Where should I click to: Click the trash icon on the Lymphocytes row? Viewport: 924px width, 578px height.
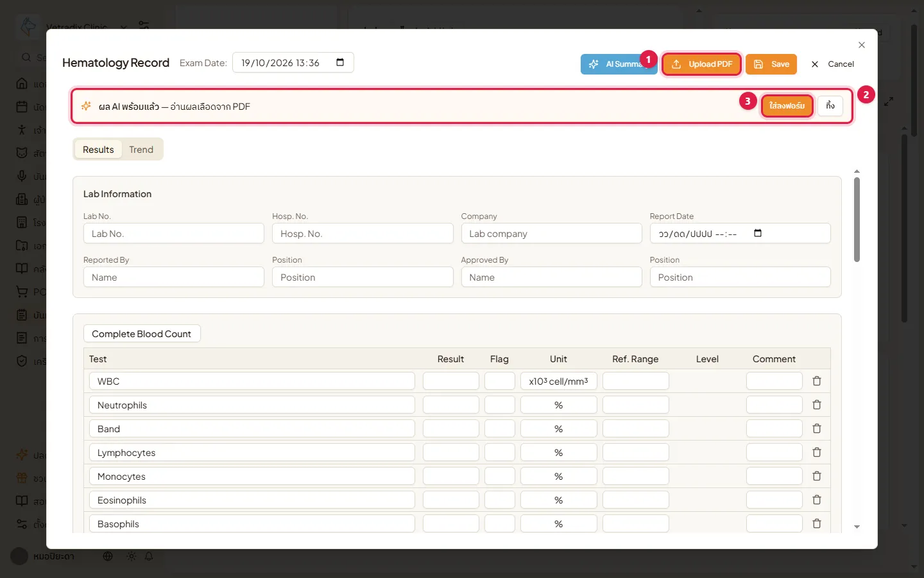[817, 452]
